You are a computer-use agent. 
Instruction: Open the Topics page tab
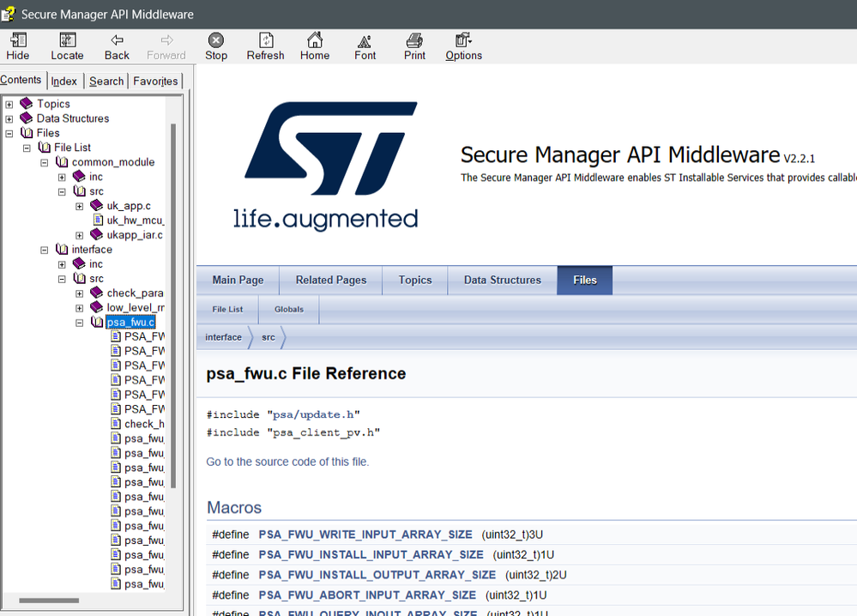click(x=415, y=280)
